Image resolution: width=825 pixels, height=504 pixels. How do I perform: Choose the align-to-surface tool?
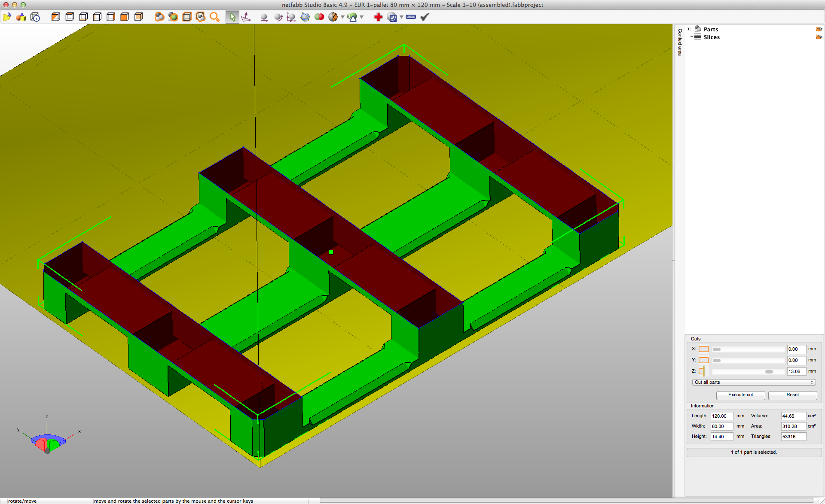point(246,17)
